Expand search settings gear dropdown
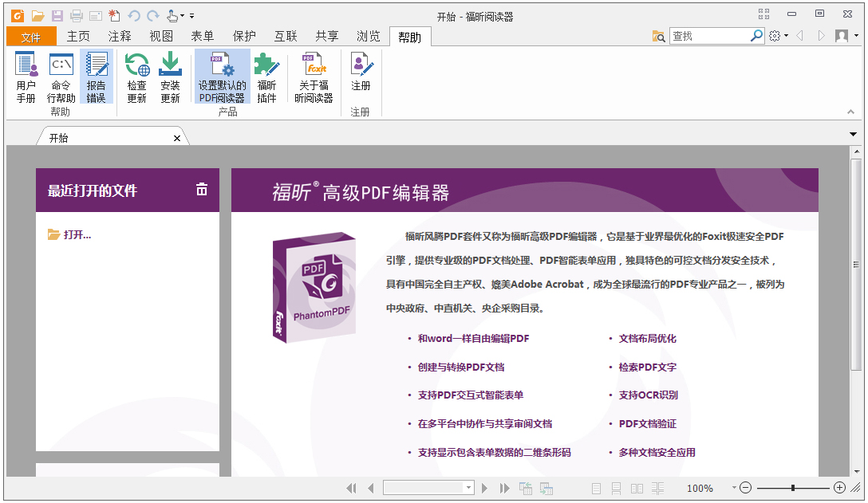Screen dimensions: 868x503 pos(777,36)
